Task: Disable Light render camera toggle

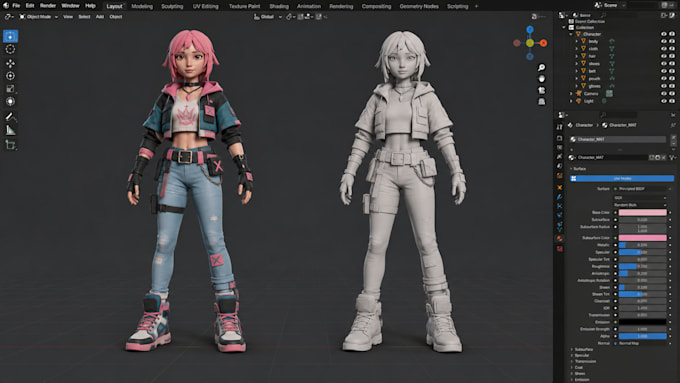Action: pyautogui.click(x=672, y=101)
